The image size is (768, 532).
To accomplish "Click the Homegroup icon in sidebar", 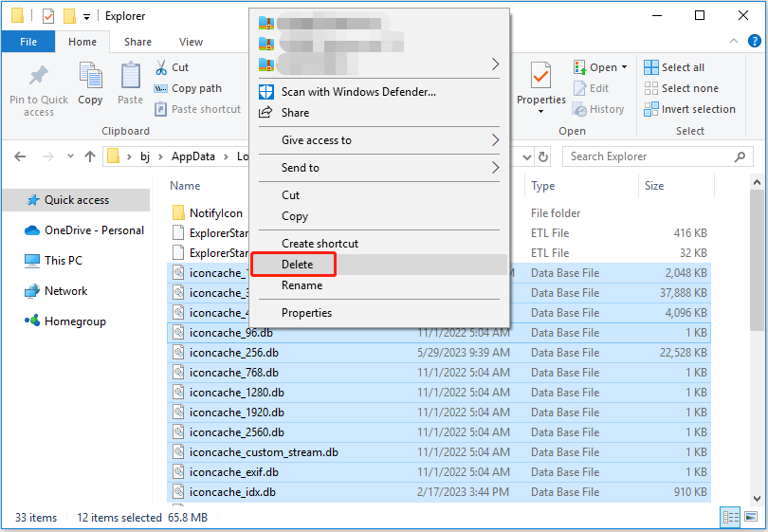I will pyautogui.click(x=32, y=321).
